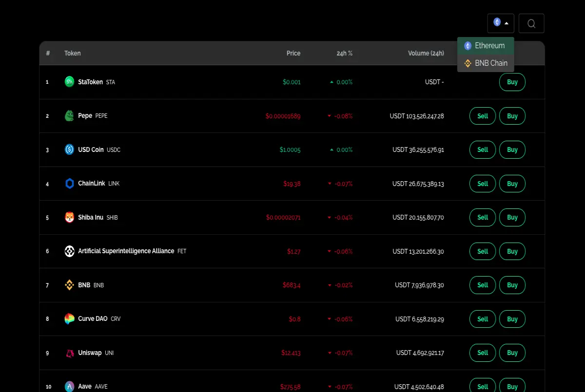Screen dimensions: 585x392
Task: Click the search magnifier icon
Action: (531, 23)
